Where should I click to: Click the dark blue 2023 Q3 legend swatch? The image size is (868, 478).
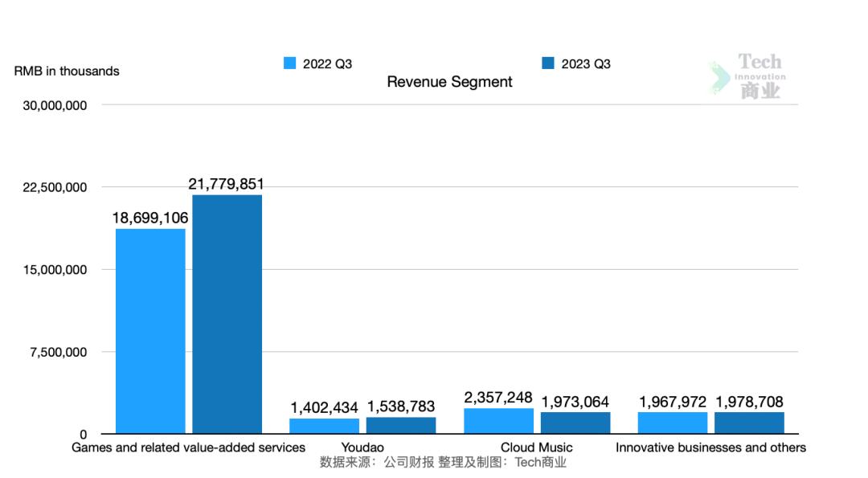548,63
